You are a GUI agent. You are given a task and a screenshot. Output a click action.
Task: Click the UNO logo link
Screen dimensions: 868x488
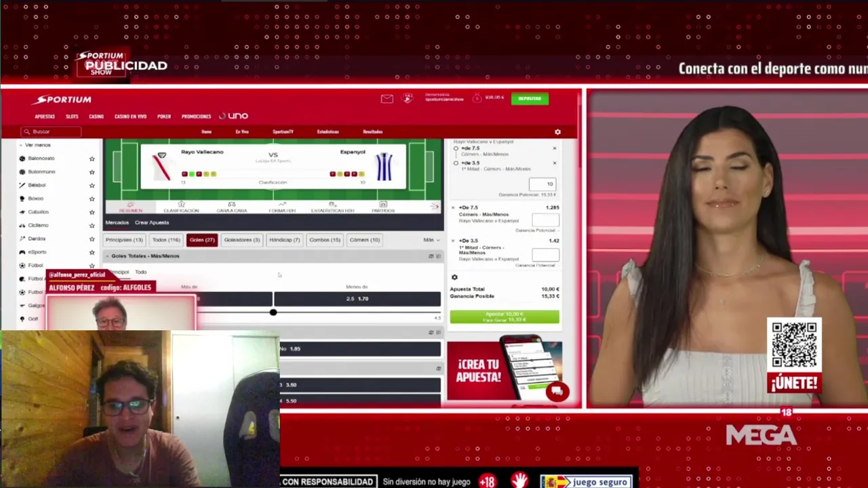(x=233, y=116)
